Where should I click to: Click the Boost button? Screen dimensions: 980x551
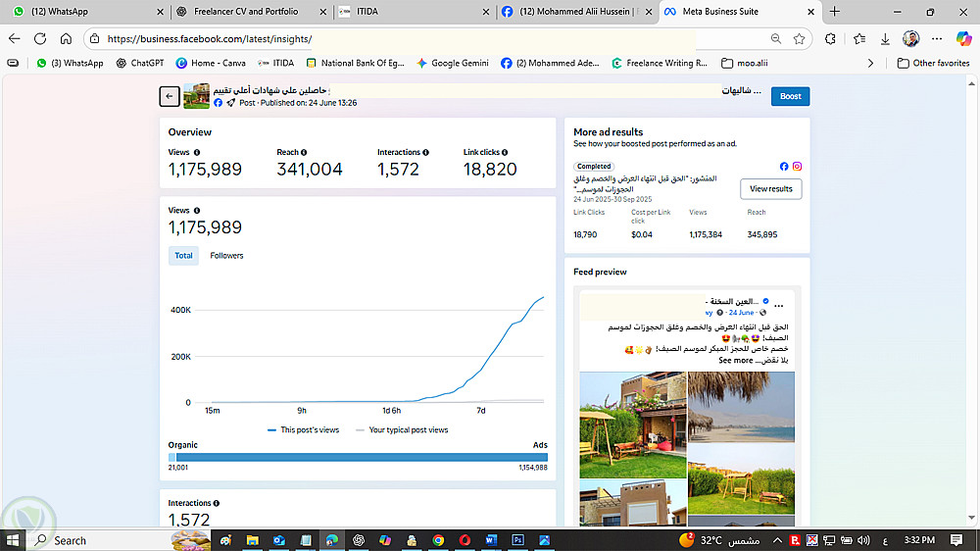(x=790, y=96)
